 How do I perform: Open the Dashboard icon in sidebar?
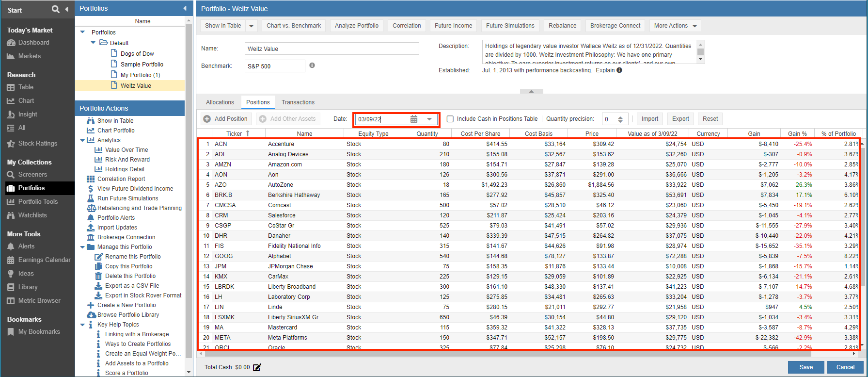[x=11, y=43]
